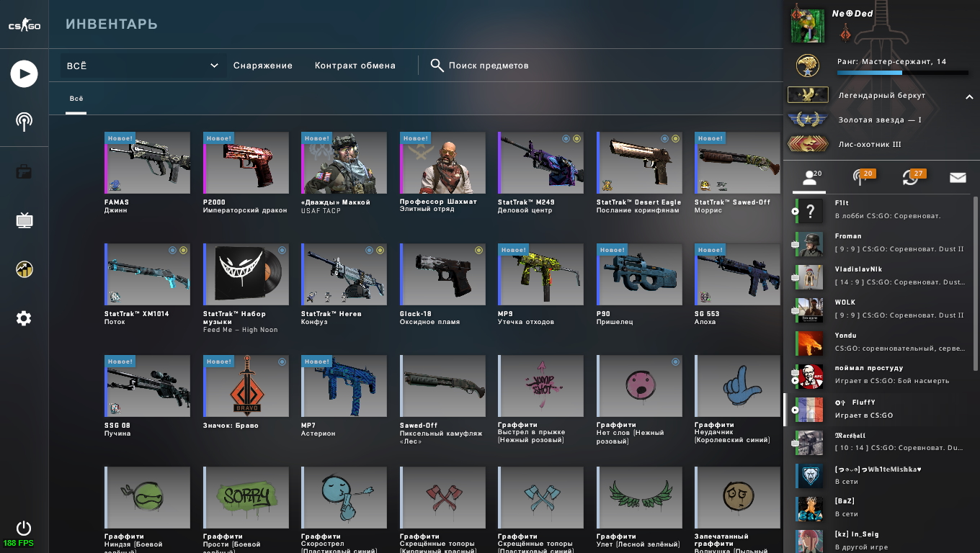Click the Wh1teMishka bear avatar
Viewport: 980px width, 553px height.
click(x=811, y=476)
